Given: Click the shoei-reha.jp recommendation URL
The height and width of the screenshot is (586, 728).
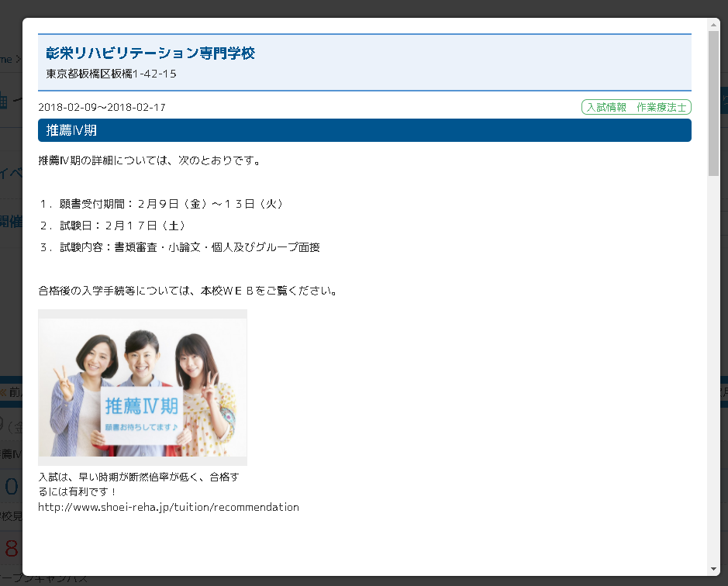Looking at the screenshot, I should pyautogui.click(x=168, y=508).
